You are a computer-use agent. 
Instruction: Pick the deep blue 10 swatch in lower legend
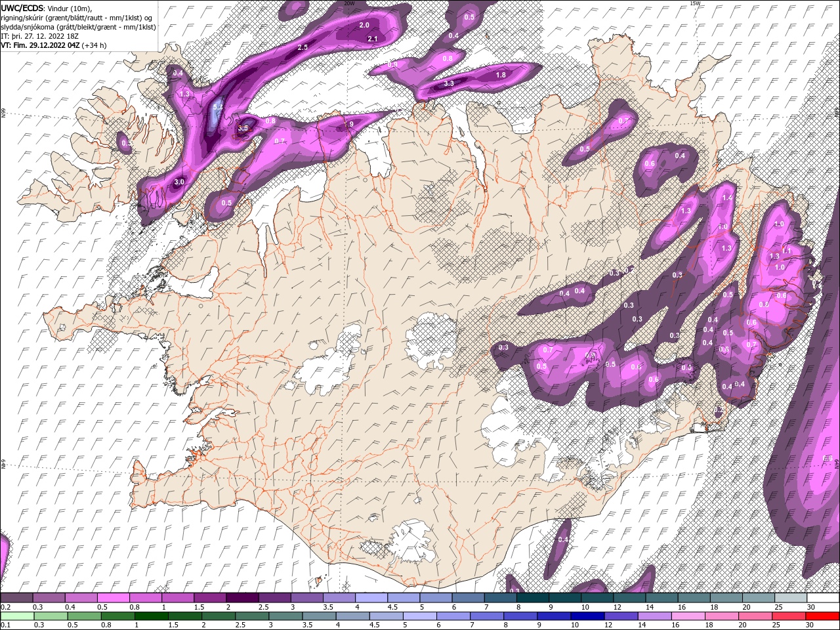(587, 616)
